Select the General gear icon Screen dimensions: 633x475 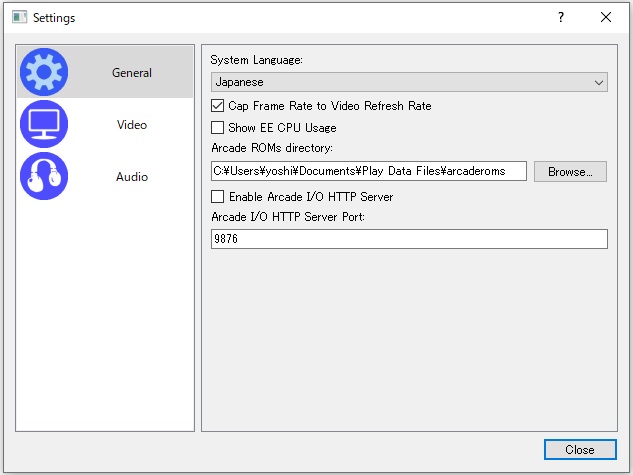pos(44,72)
